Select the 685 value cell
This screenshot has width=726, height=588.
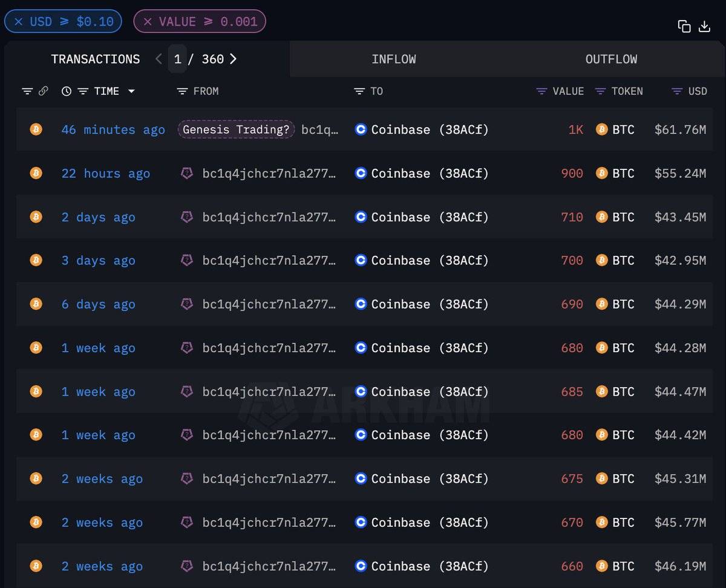[572, 391]
